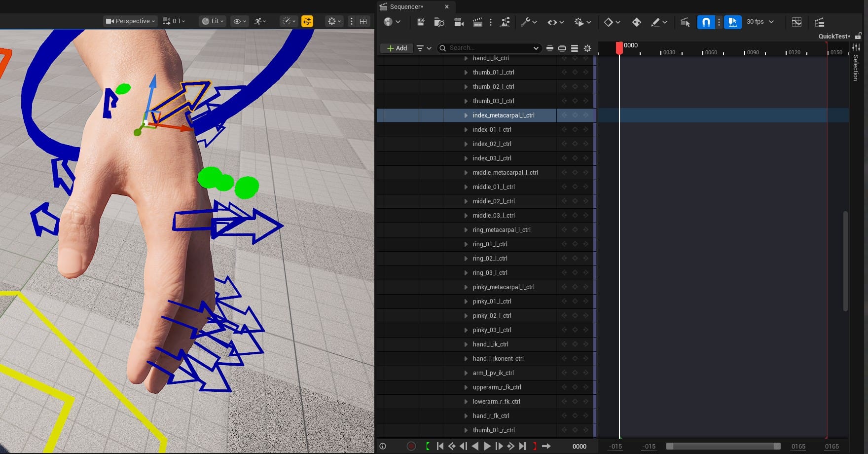
Task: Open the Curve Editor from Sequencer toolbar
Action: click(796, 22)
